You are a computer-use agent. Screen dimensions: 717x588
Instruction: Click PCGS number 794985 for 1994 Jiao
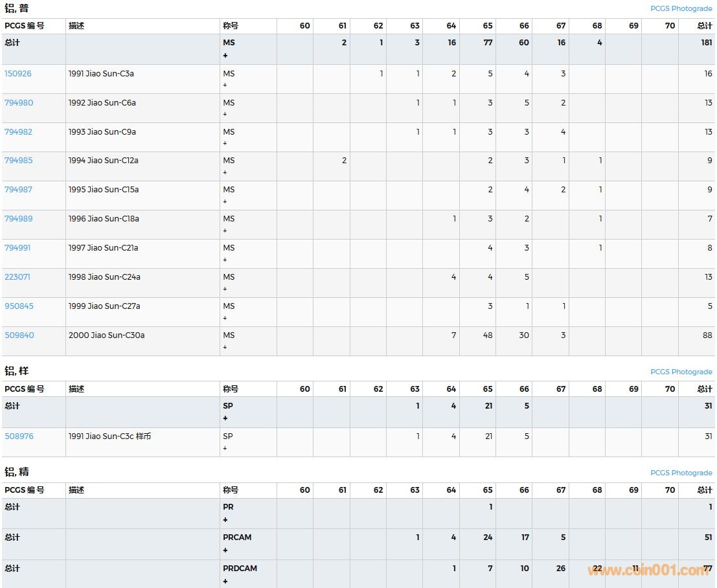tap(19, 161)
